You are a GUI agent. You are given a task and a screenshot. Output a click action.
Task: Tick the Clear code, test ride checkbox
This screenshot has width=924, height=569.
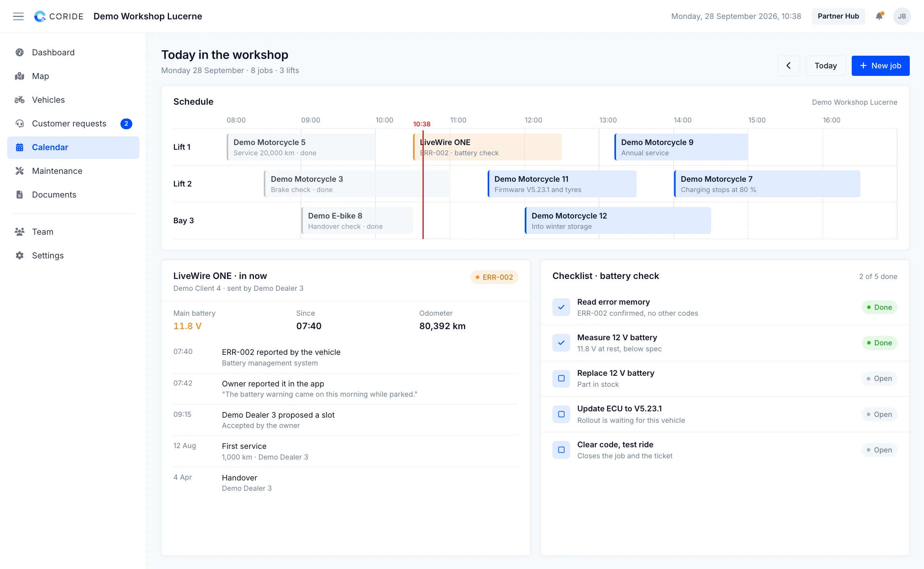561,450
